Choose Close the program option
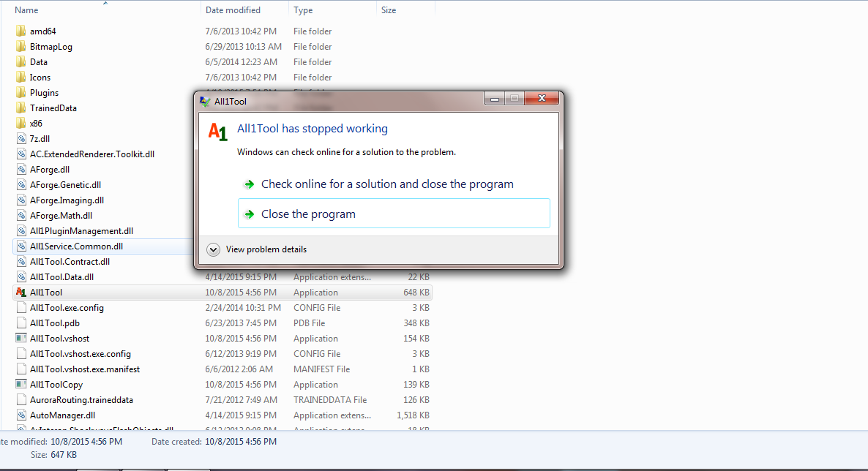Viewport: 868px width, 471px height. pyautogui.click(x=394, y=214)
